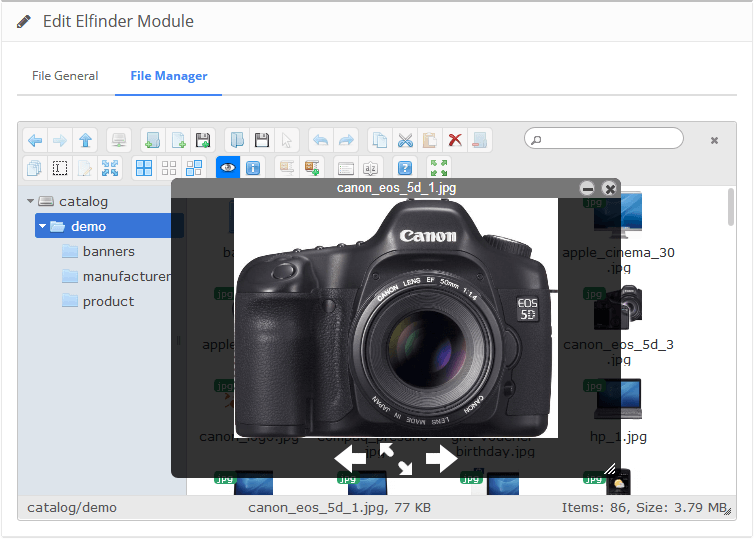
Task: Click the select file cursor icon
Action: coord(287,140)
